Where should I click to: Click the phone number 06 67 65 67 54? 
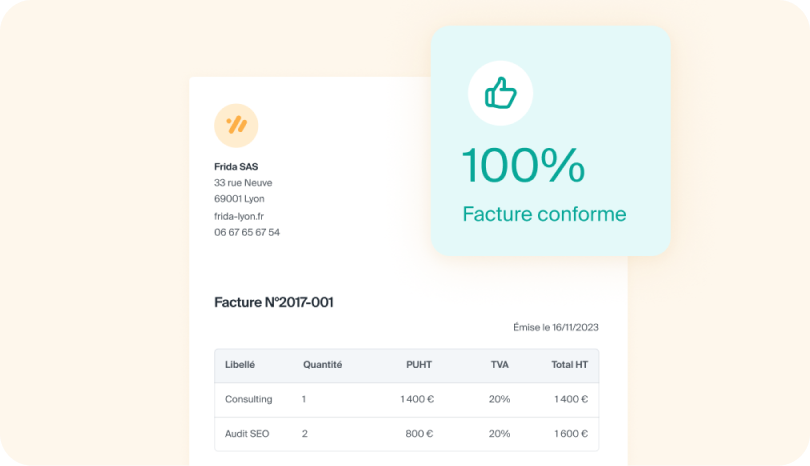[x=247, y=232]
